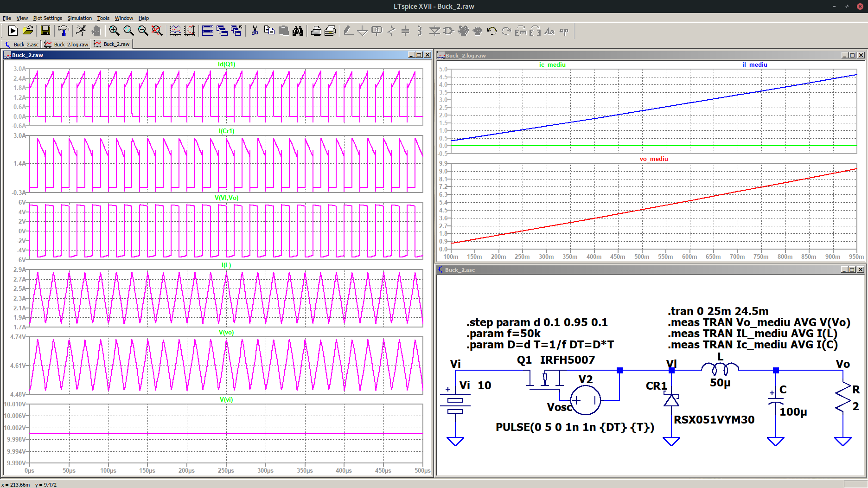This screenshot has height=488, width=868.
Task: Click the Id(Q1) trace label
Action: pyautogui.click(x=226, y=64)
